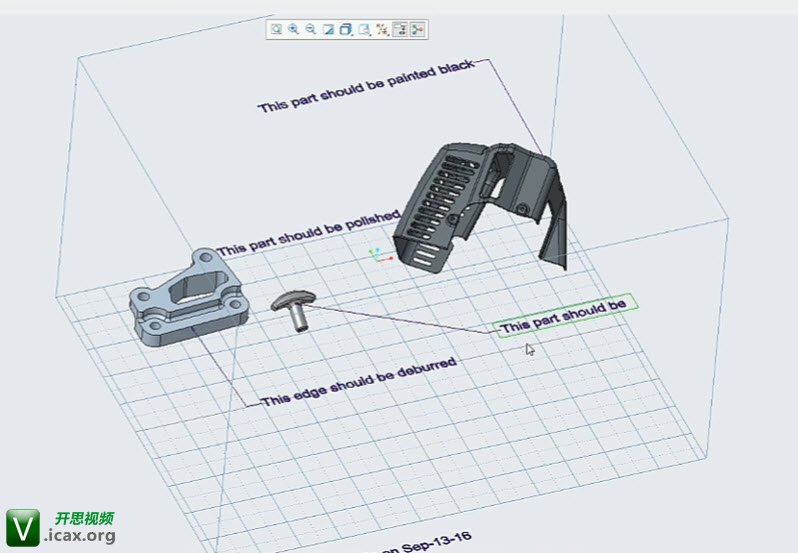
Task: Select note 'This part should be painted black'
Action: 366,86
